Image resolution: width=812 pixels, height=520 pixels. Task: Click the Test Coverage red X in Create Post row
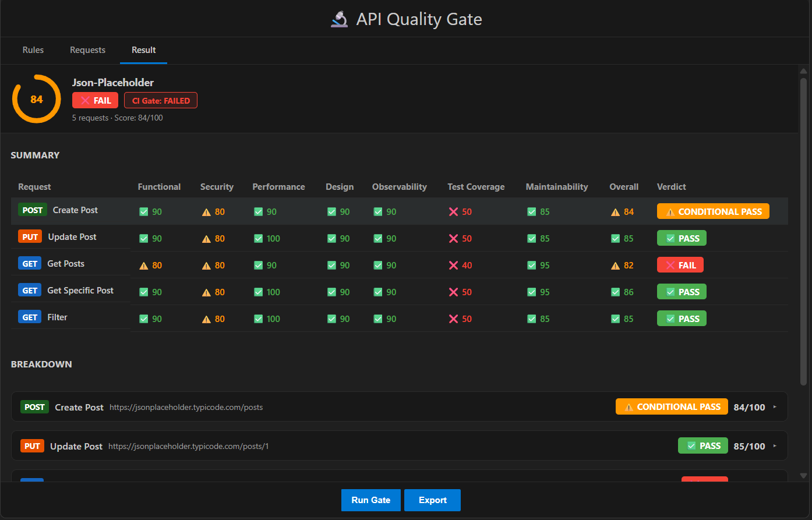(x=453, y=212)
